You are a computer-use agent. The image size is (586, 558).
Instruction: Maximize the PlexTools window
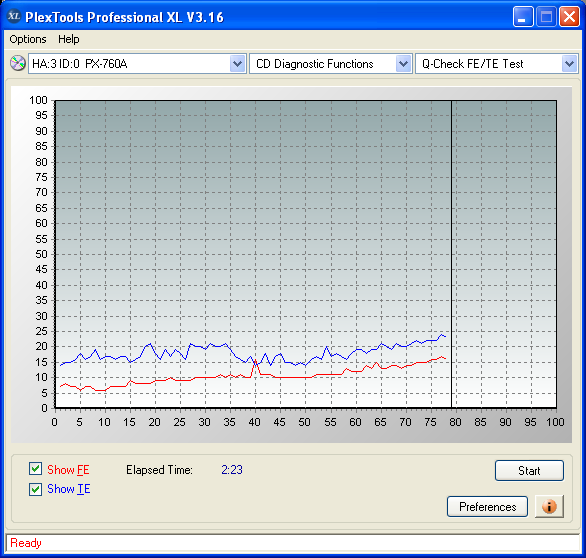(x=546, y=17)
